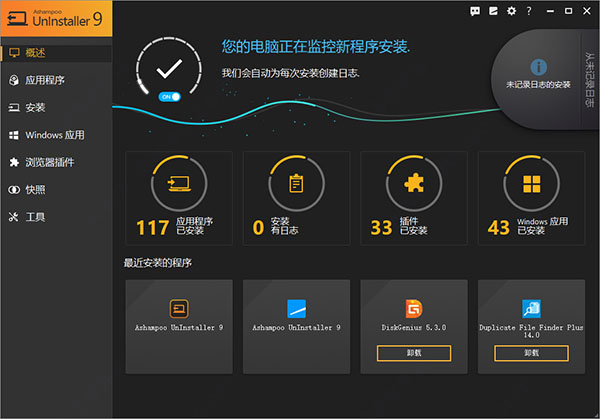Open help with the question mark icon

pyautogui.click(x=529, y=11)
